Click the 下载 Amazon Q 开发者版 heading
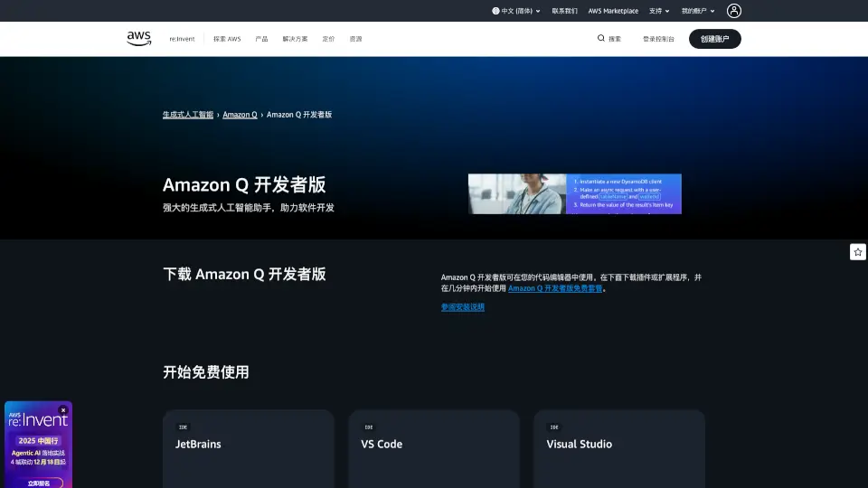Screen dimensions: 868x488 pyautogui.click(x=244, y=274)
